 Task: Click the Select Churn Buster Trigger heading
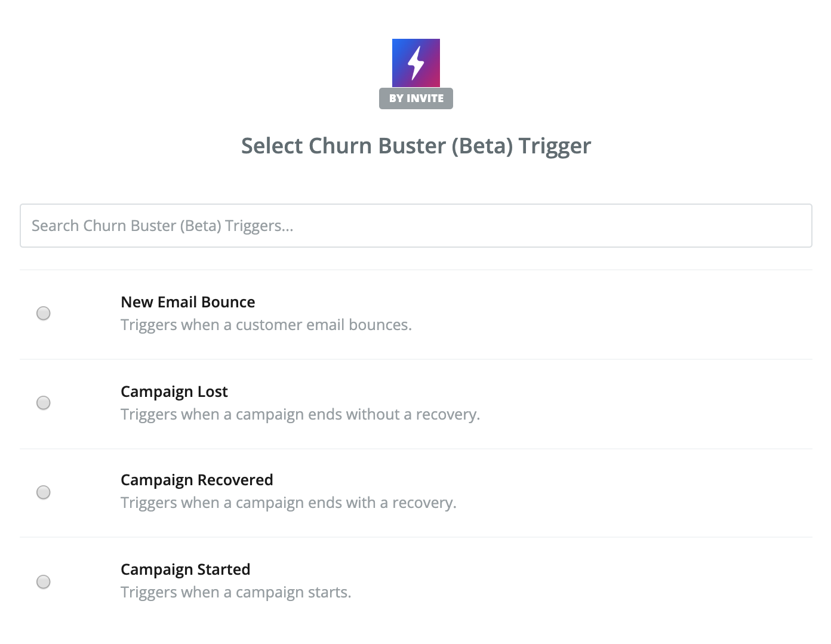[x=415, y=146]
